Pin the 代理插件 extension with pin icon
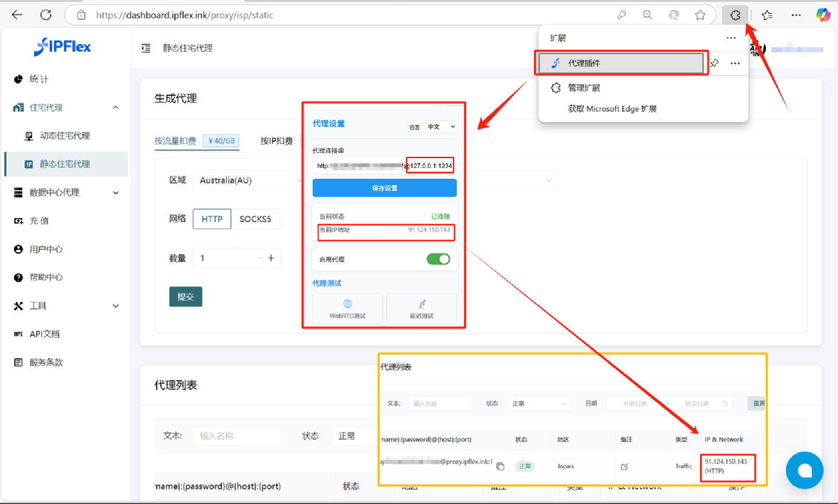 [714, 63]
